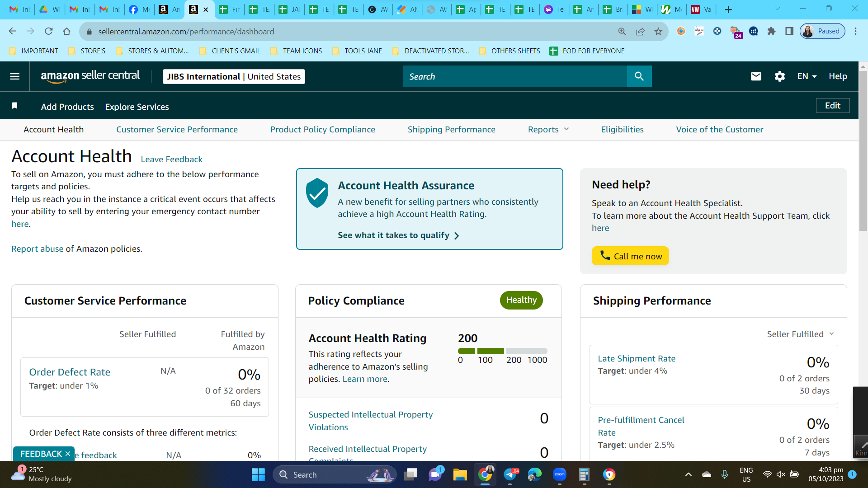Viewport: 868px width, 488px height.
Task: Click the Seller Central search field
Action: (515, 76)
